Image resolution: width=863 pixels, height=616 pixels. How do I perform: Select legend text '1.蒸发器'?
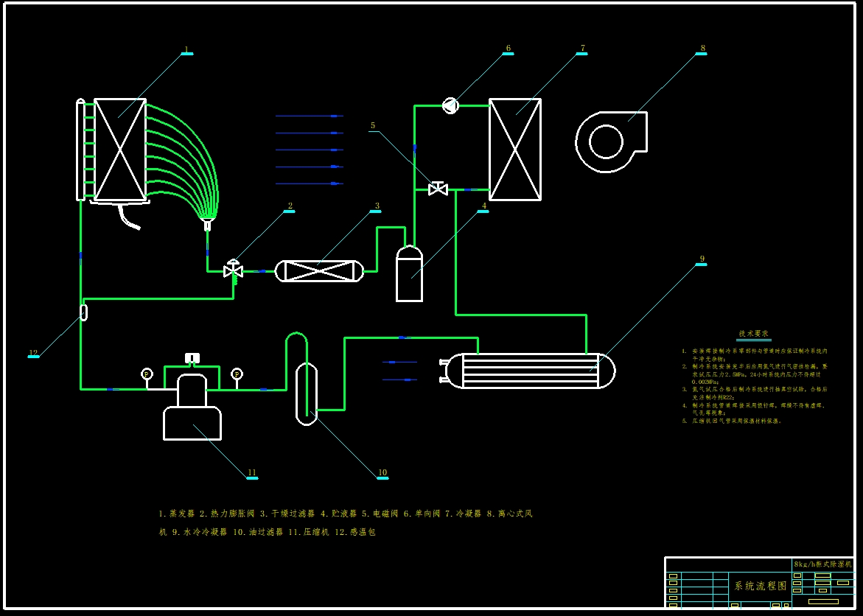click(177, 514)
